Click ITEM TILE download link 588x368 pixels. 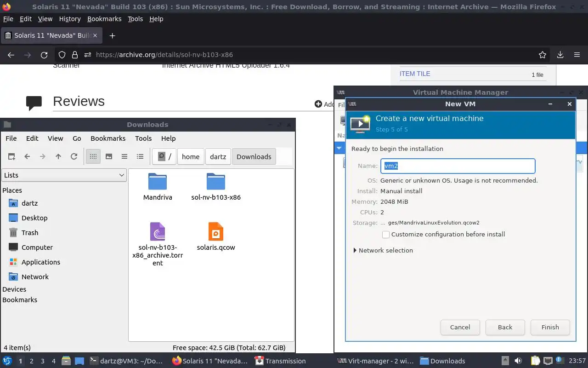pyautogui.click(x=415, y=74)
